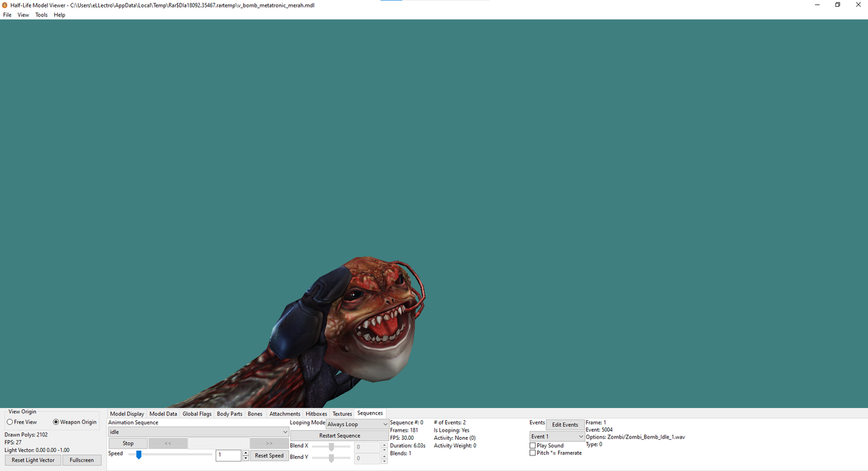Screen dimensions: 868x471
Task: Click the Reset Speed button
Action: [269, 455]
